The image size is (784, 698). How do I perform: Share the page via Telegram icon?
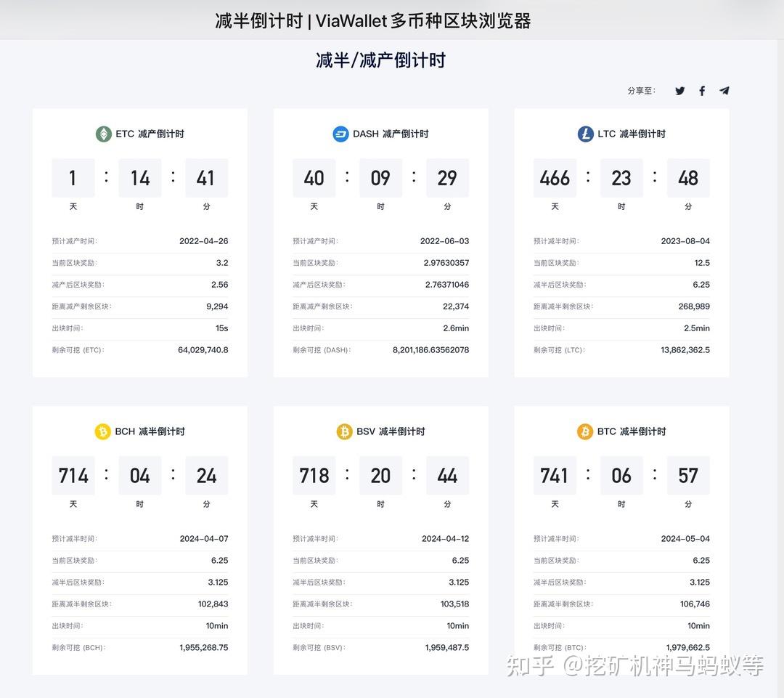pyautogui.click(x=724, y=90)
